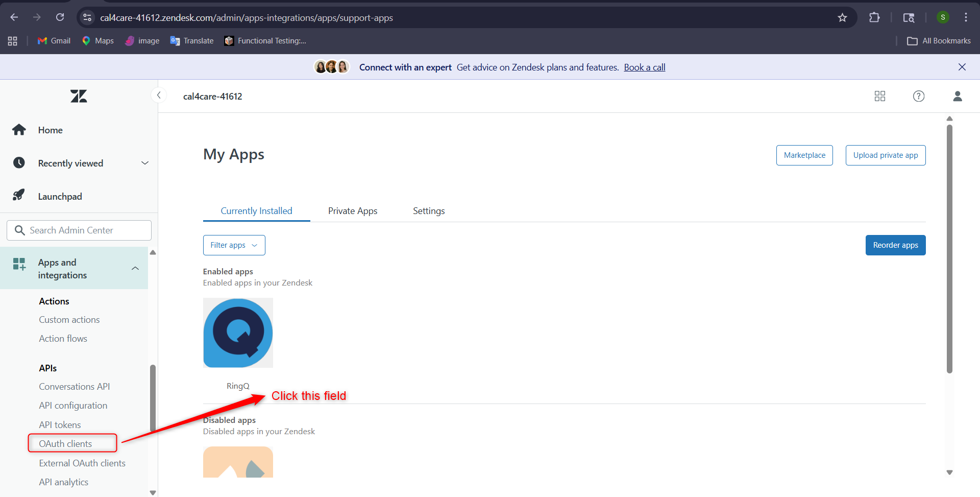The width and height of the screenshot is (980, 497).
Task: Open the help question mark icon
Action: [x=919, y=96]
